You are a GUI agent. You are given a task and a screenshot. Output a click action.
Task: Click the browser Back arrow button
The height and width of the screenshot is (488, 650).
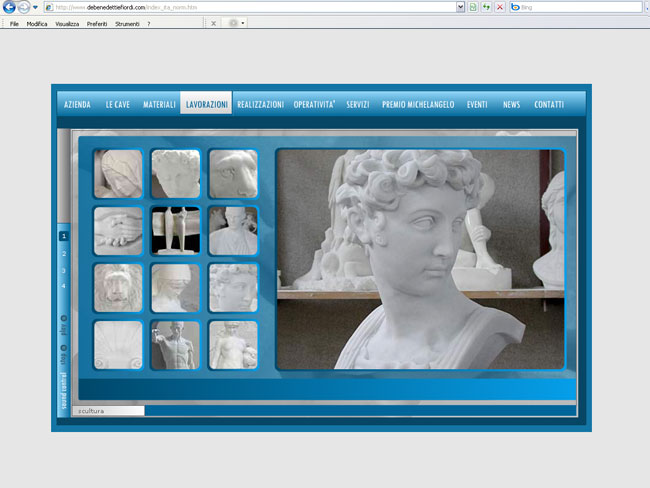pyautogui.click(x=9, y=7)
